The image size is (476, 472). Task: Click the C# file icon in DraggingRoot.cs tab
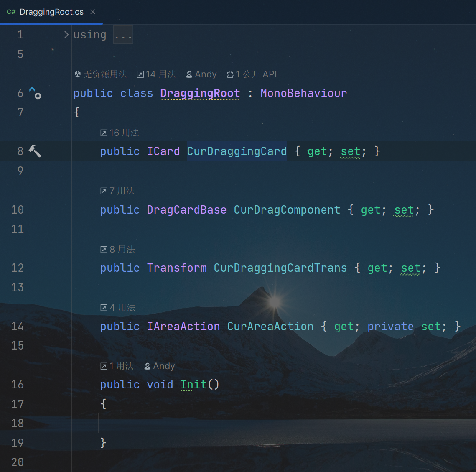coord(11,12)
